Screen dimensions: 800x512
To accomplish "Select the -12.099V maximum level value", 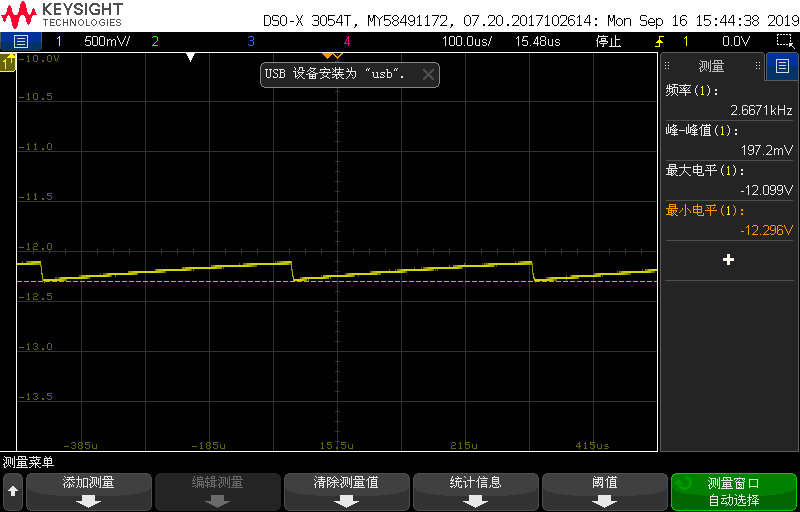I will (766, 190).
